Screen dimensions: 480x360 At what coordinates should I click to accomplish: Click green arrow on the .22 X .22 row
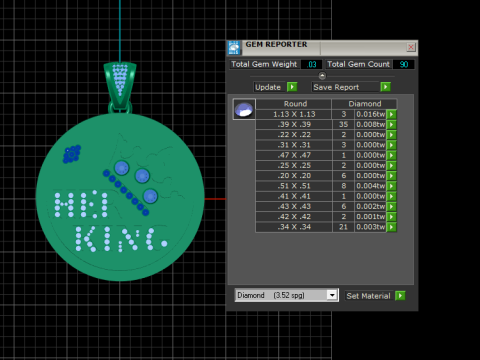tap(392, 135)
